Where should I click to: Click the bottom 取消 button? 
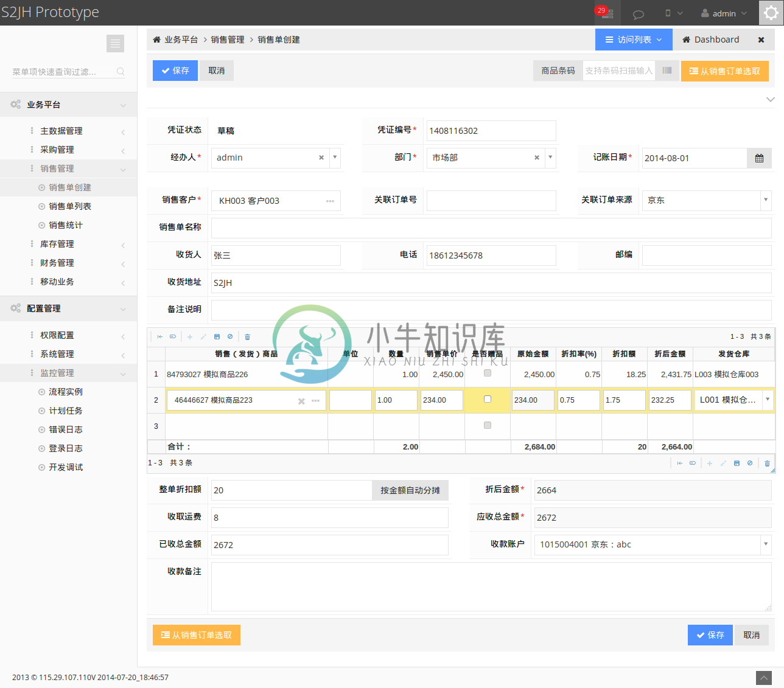(x=752, y=635)
